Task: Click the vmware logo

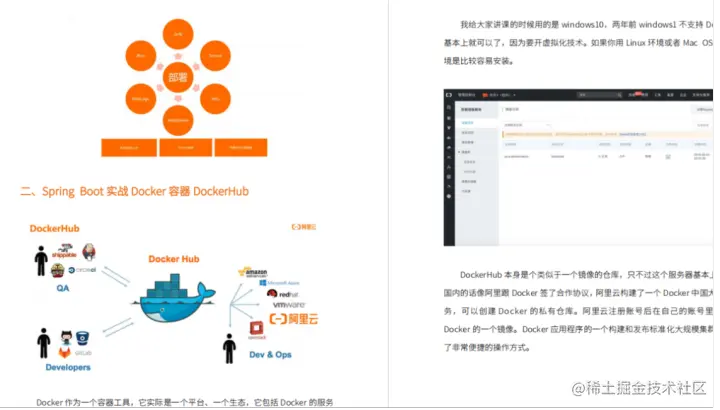Action: 289,305
